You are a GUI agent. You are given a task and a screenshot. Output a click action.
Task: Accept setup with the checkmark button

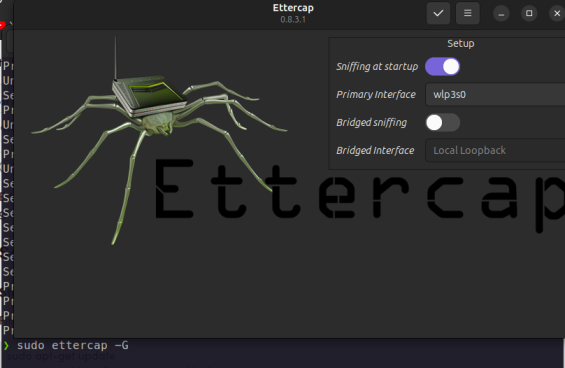click(x=438, y=13)
